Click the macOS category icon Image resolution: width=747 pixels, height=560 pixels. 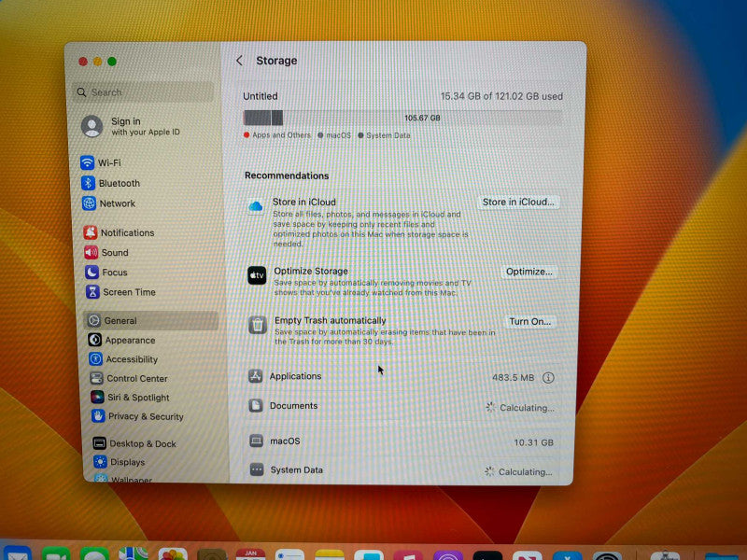click(256, 441)
